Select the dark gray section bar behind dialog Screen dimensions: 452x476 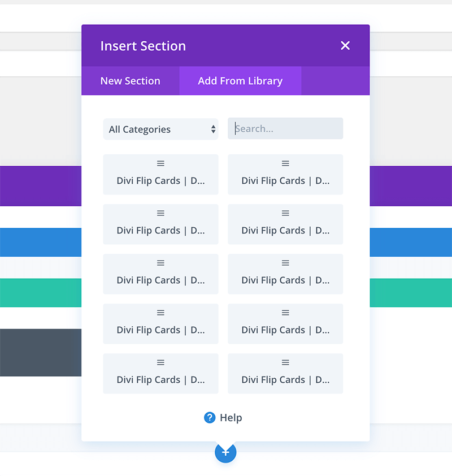point(41,353)
